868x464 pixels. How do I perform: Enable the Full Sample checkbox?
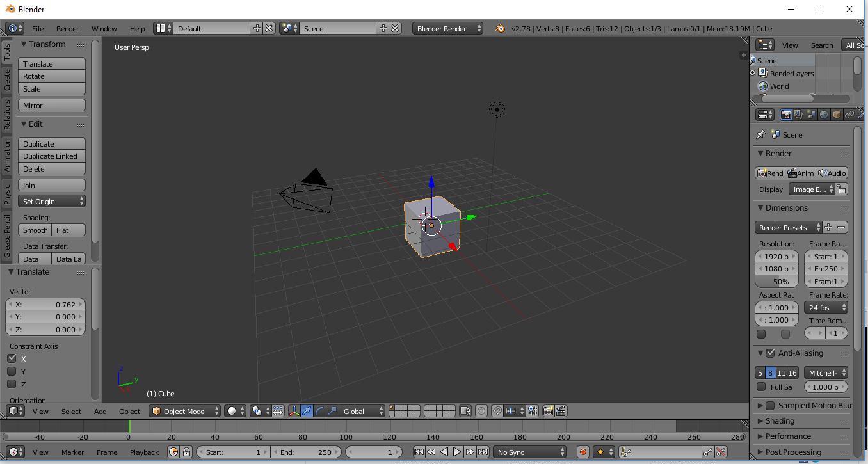click(x=761, y=387)
